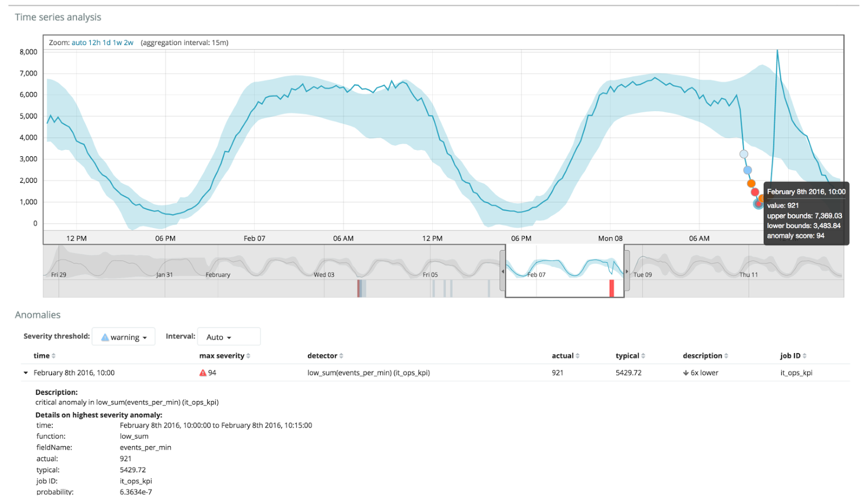Open the Interval Auto dropdown
Screen dimensions: 868x500
tap(229, 337)
